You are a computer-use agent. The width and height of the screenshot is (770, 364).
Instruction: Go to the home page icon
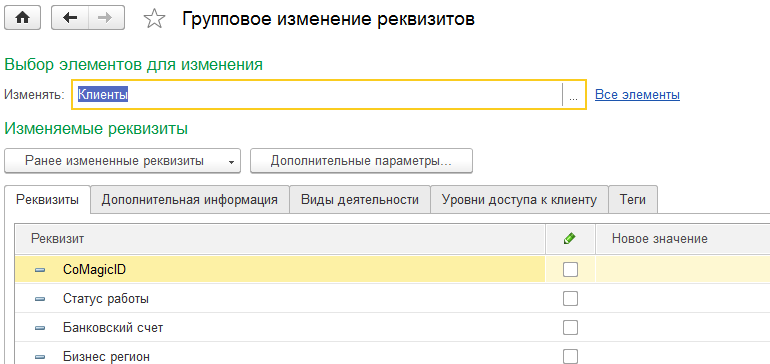click(x=23, y=18)
